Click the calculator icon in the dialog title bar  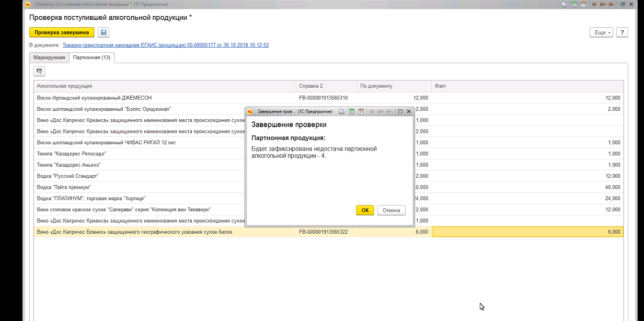(x=352, y=111)
